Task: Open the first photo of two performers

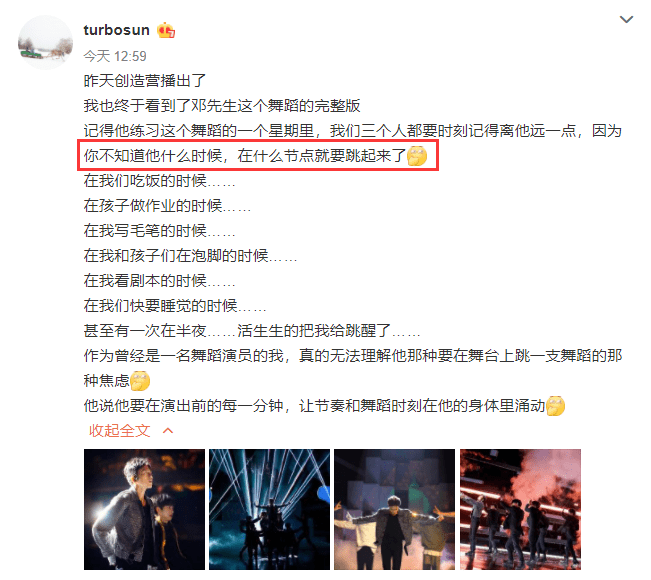Action: 144,509
